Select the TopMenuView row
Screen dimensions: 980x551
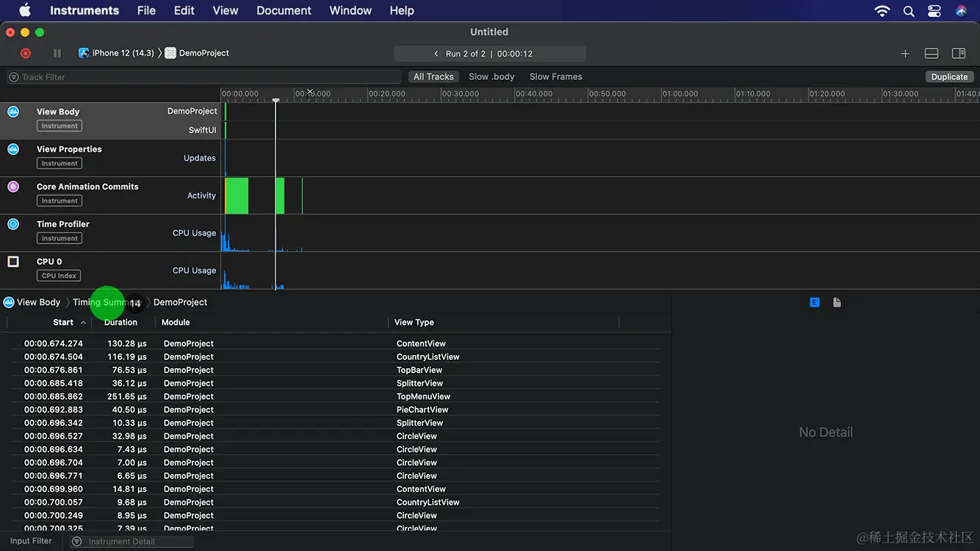[x=335, y=396]
